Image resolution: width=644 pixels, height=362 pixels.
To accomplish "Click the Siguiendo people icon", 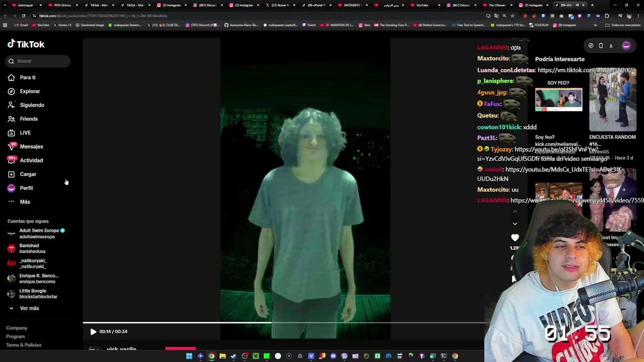I will (x=11, y=105).
